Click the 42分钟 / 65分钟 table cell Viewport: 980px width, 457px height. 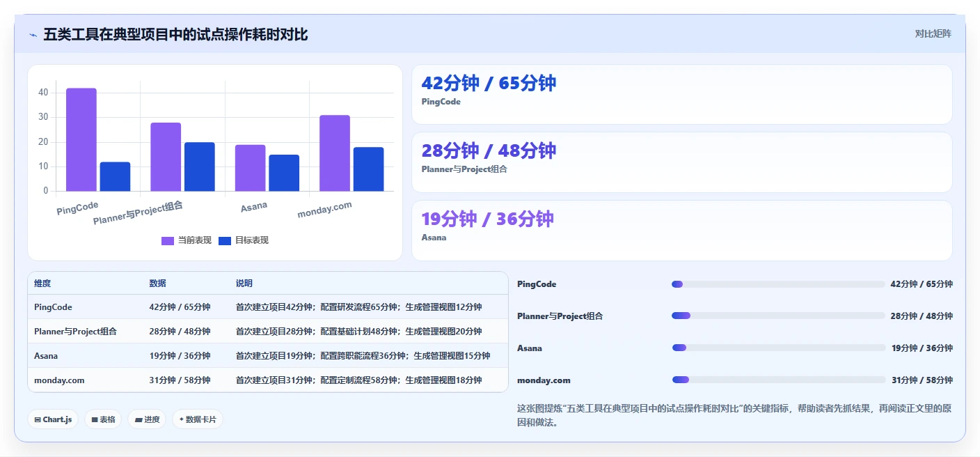click(x=180, y=307)
